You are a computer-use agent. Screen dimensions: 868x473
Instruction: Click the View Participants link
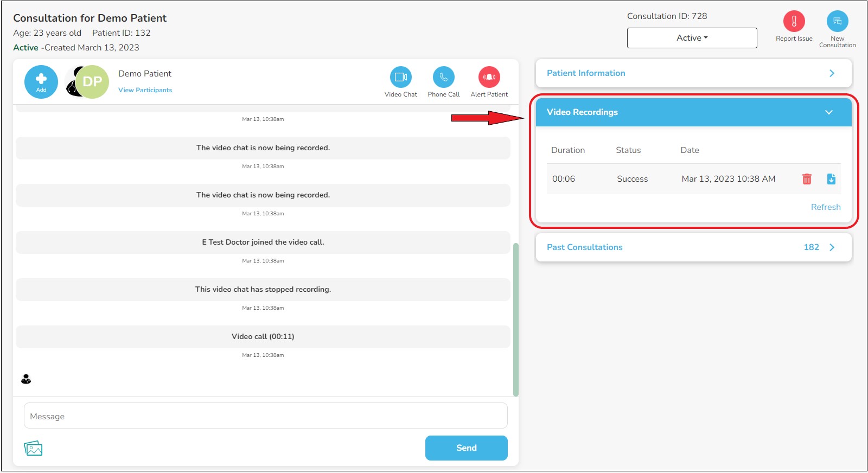click(x=145, y=90)
